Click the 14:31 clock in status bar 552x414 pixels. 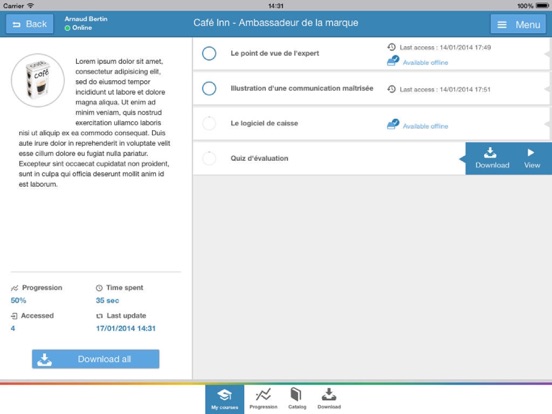pos(276,6)
